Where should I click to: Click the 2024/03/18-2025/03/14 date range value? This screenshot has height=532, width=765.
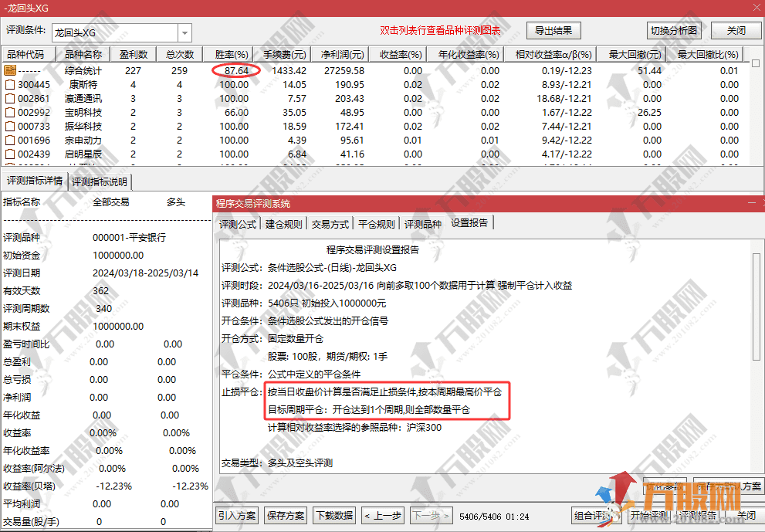click(x=145, y=273)
